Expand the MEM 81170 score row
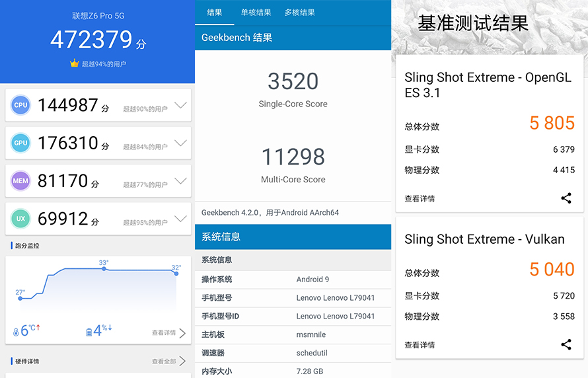This screenshot has width=588, height=378. tap(180, 181)
